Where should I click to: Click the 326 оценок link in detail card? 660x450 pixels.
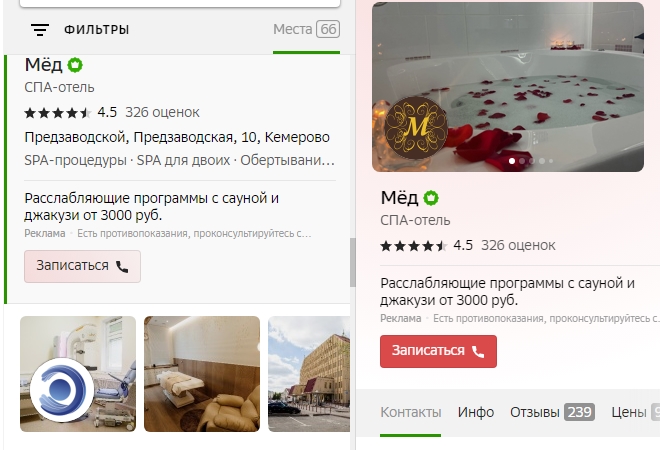pyautogui.click(x=518, y=245)
